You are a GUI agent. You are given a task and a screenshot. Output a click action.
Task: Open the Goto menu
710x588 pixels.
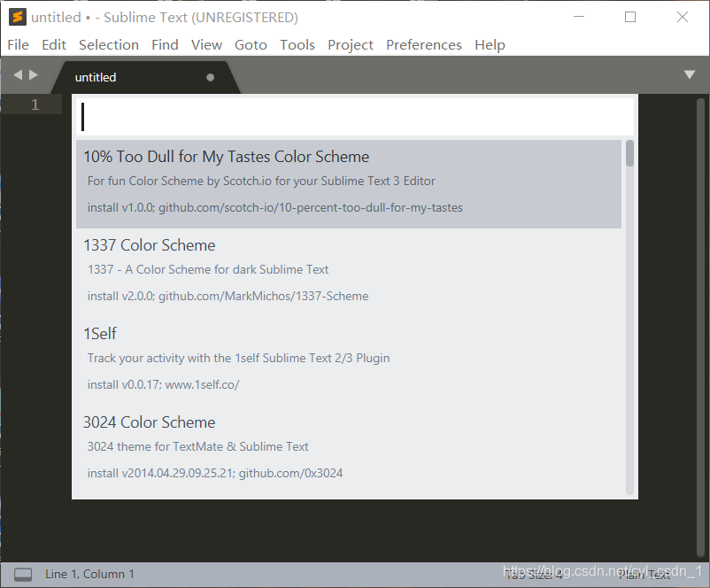point(251,45)
